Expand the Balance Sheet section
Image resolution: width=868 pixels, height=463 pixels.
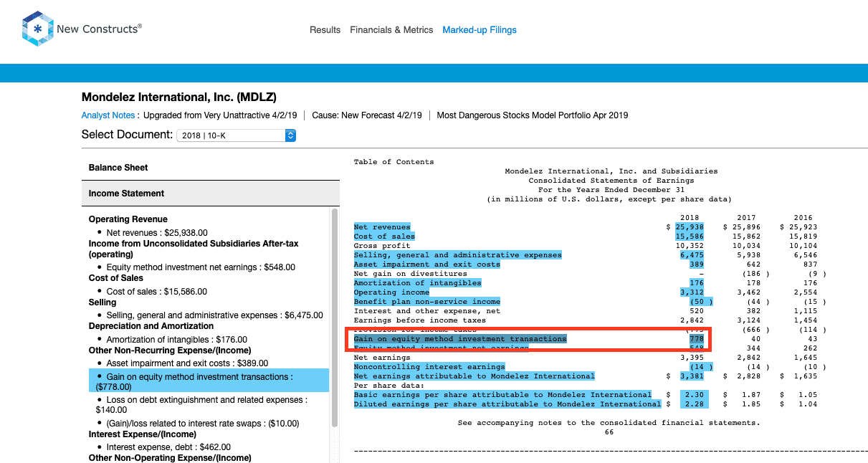tap(211, 168)
